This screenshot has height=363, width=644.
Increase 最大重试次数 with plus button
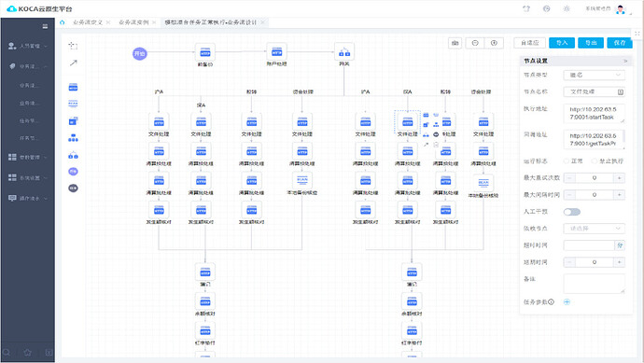click(x=620, y=178)
